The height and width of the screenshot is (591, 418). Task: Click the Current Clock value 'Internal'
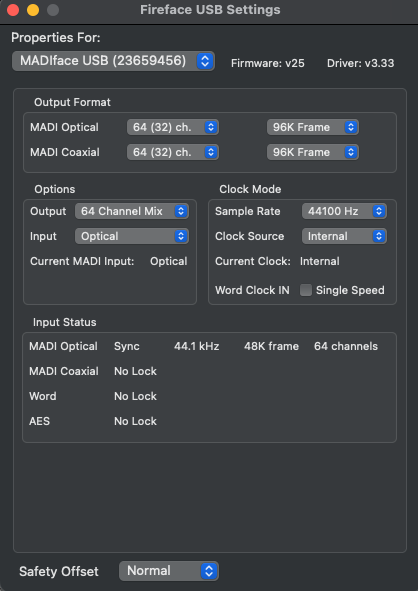320,261
